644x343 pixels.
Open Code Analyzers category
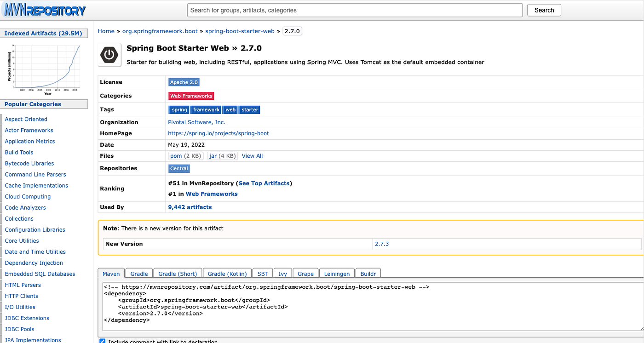click(x=25, y=207)
